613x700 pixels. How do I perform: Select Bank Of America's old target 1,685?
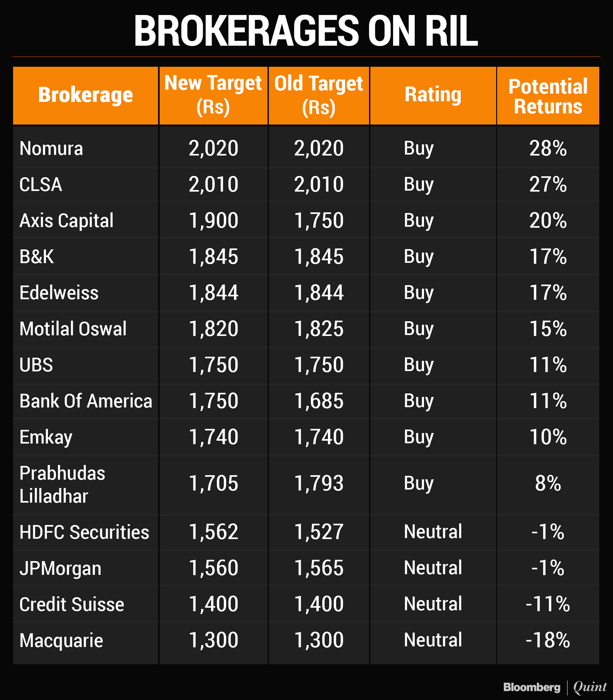[319, 401]
